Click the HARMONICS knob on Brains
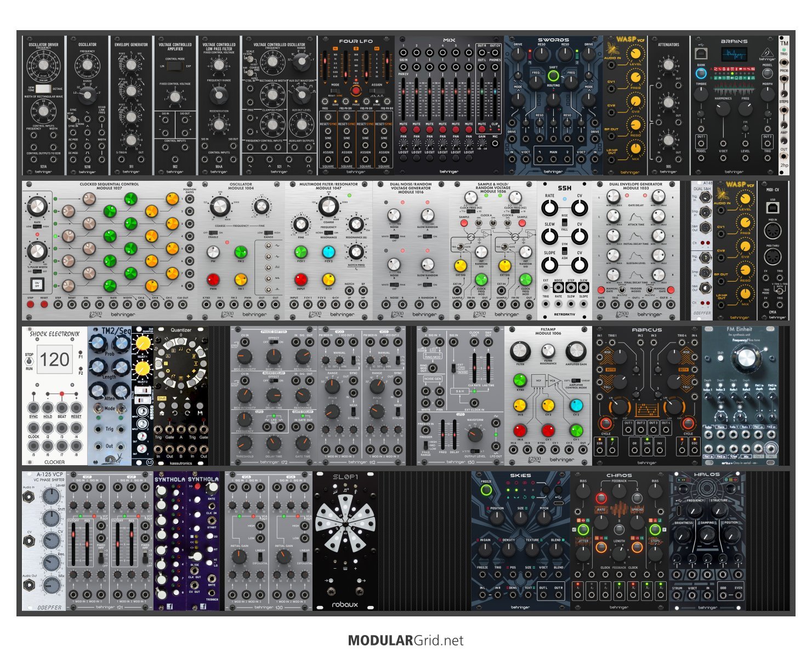The height and width of the screenshot is (652, 812). pos(723,108)
